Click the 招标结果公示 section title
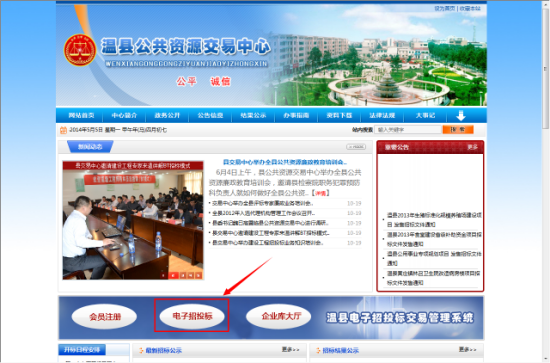550x363 pixels. [x=341, y=350]
